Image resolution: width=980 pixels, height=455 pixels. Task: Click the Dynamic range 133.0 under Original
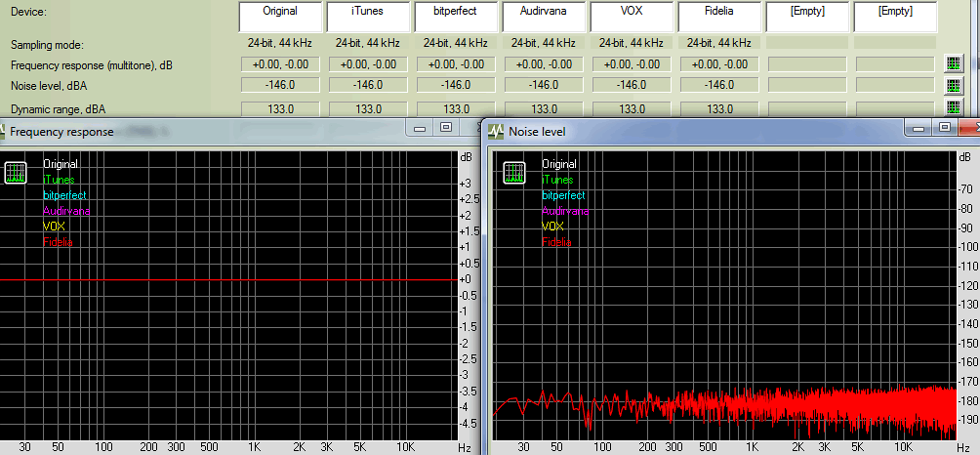[280, 108]
